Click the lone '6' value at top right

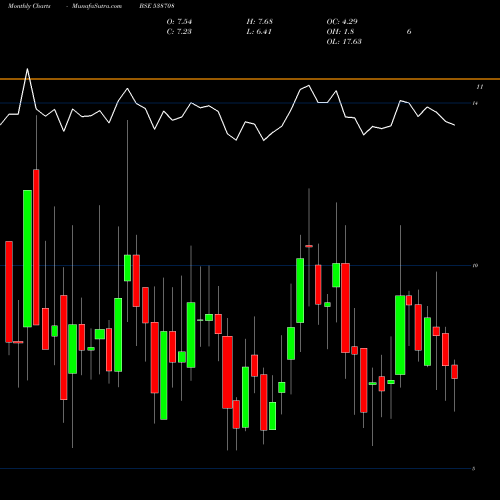[x=409, y=32]
